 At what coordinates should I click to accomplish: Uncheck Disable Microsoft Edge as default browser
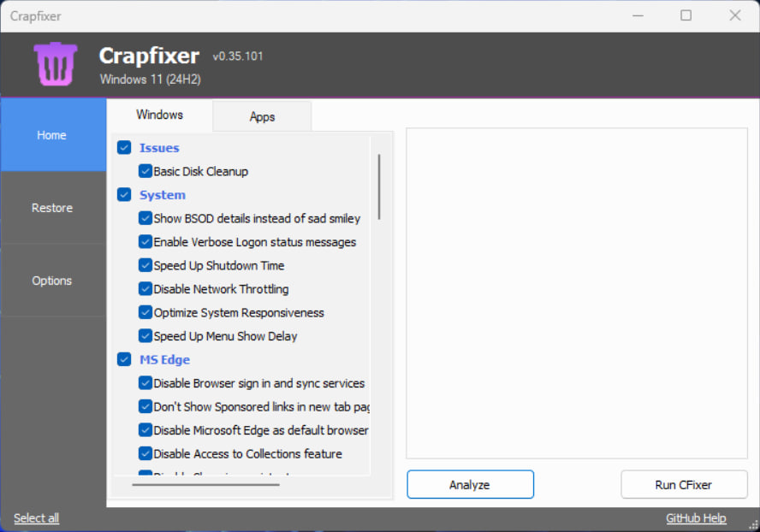(x=145, y=429)
